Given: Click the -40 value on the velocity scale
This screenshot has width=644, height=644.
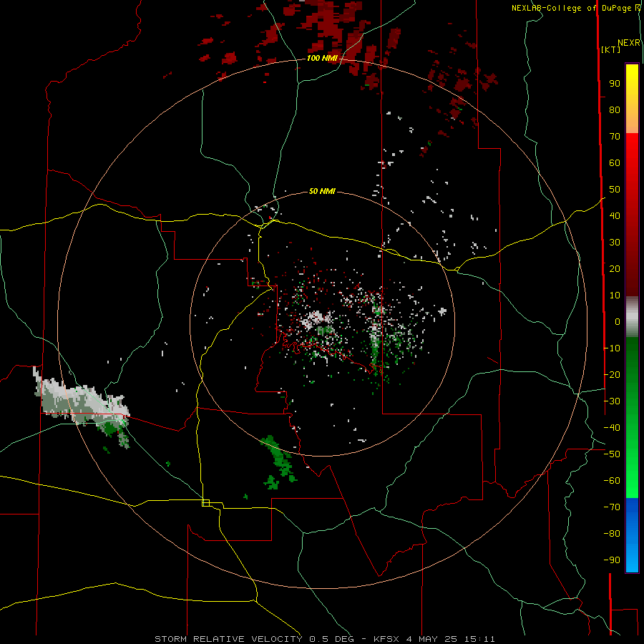Looking at the screenshot, I should [612, 428].
